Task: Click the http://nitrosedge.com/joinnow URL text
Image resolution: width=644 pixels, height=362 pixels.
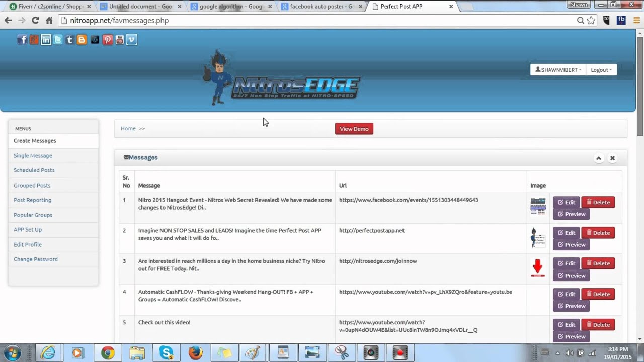Action: tap(378, 261)
